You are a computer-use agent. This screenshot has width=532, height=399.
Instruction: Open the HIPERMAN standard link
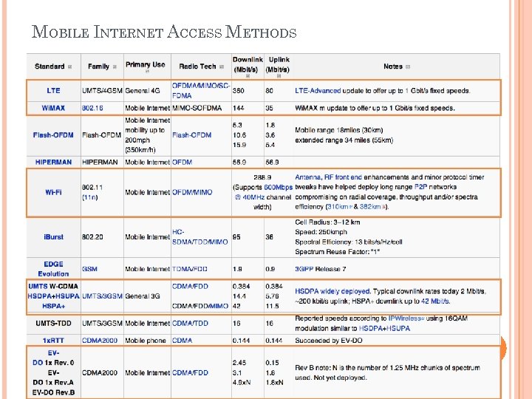click(x=53, y=162)
